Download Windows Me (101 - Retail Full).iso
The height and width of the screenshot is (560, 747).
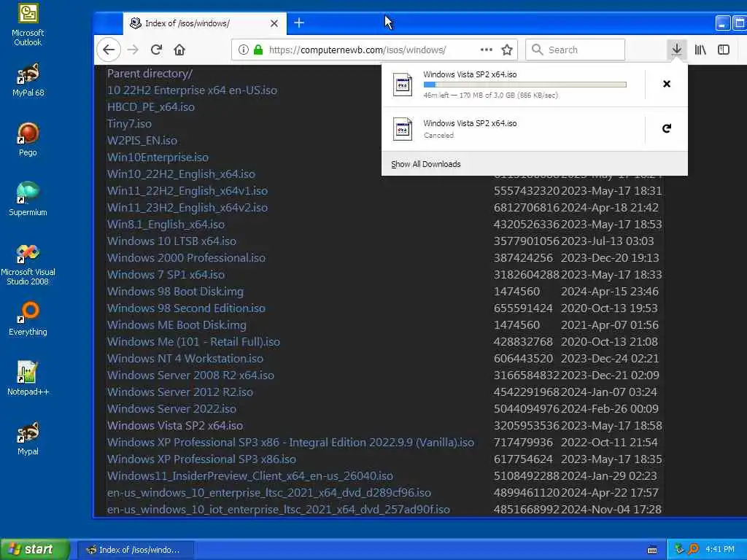coord(193,341)
